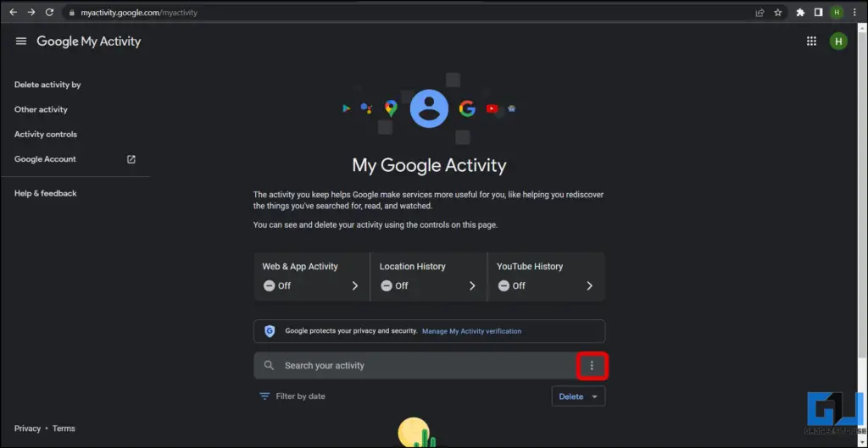Open the Chrome three-dot menu

point(855,13)
